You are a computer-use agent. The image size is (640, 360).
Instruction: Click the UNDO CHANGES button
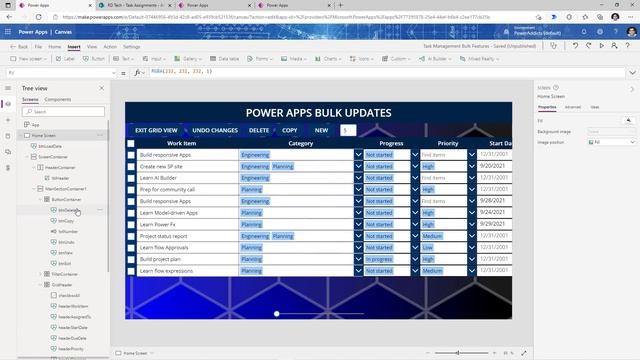215,130
